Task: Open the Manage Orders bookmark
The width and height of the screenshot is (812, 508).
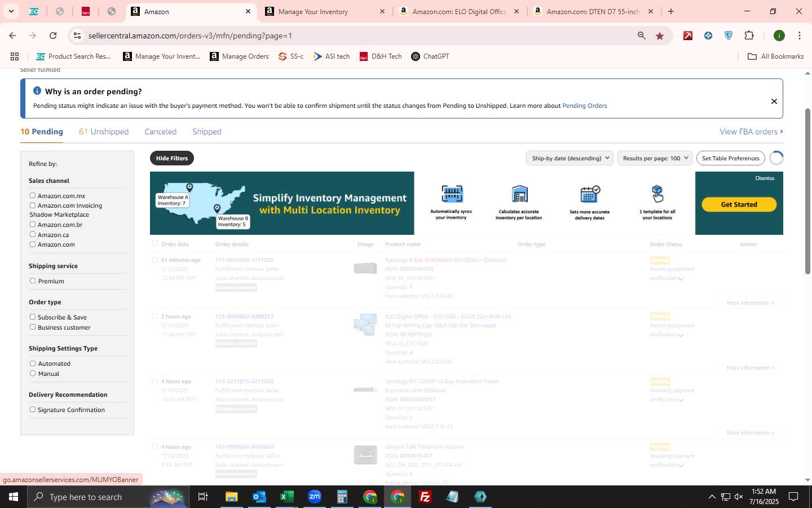Action: tap(239, 56)
